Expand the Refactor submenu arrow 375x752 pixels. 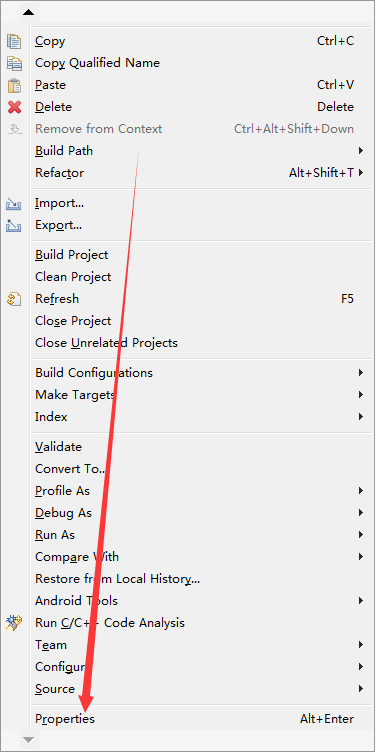tap(361, 173)
